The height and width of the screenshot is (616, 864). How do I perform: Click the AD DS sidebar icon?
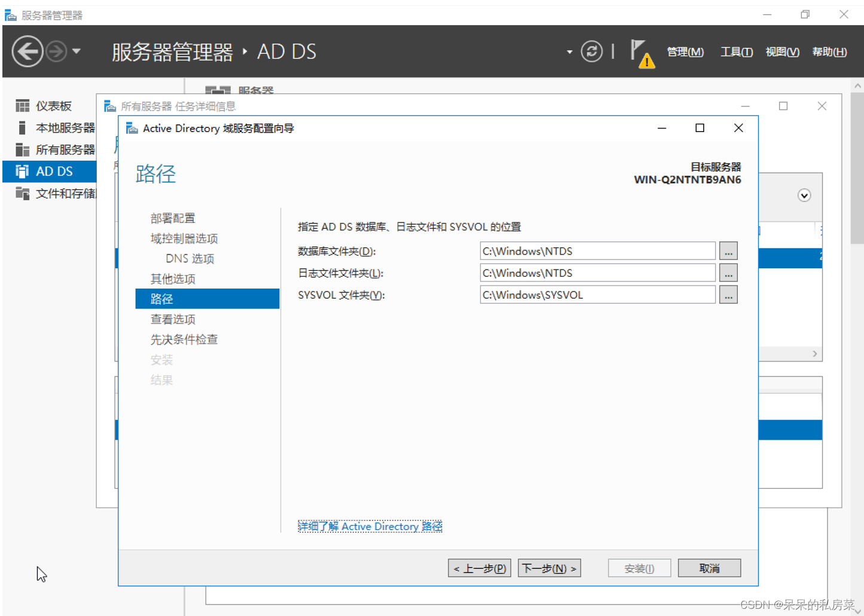23,171
